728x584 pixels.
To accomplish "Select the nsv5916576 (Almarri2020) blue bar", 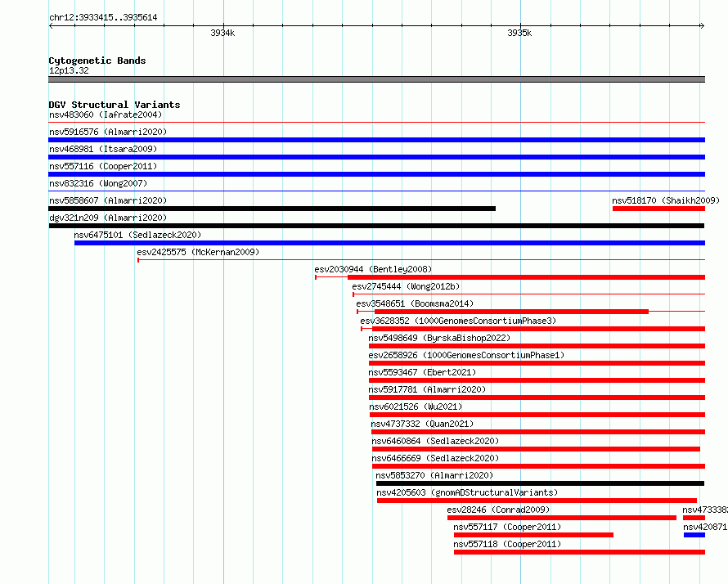I will (x=376, y=140).
